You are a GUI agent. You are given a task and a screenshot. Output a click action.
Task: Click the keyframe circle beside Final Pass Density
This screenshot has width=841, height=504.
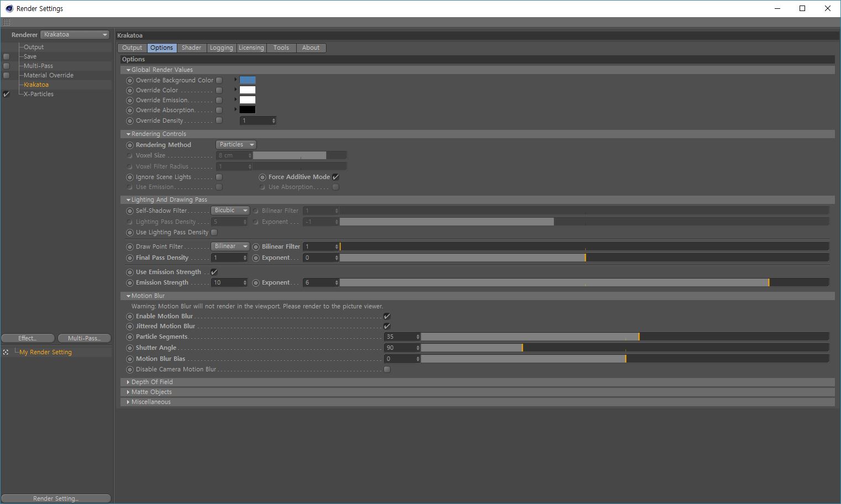[x=130, y=258]
